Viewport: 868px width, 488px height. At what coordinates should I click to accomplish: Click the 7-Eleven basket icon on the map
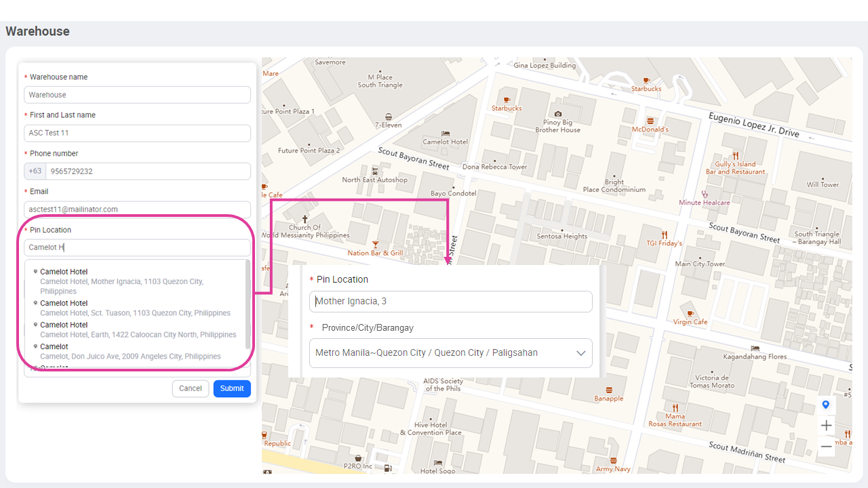[x=389, y=117]
